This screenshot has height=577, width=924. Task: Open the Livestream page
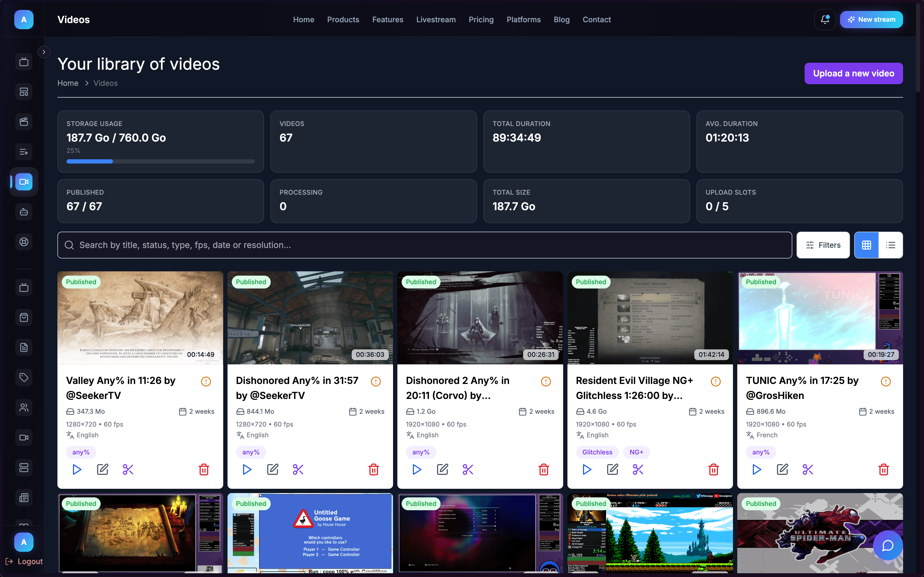click(436, 20)
